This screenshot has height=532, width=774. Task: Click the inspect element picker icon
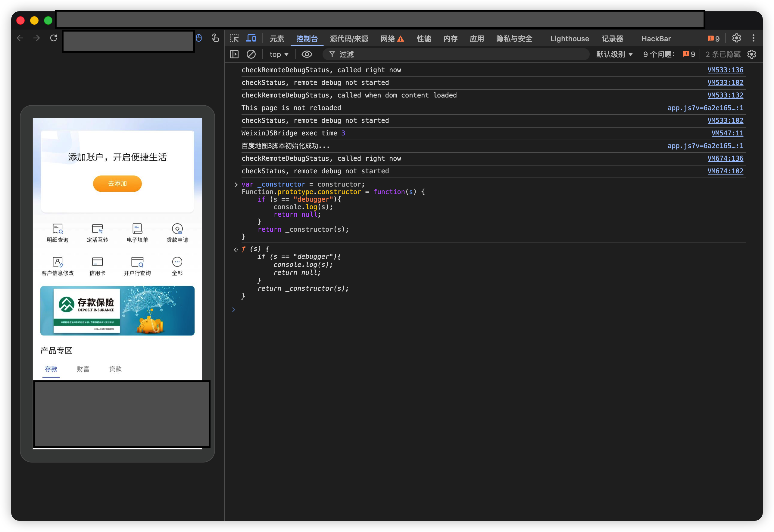(234, 38)
